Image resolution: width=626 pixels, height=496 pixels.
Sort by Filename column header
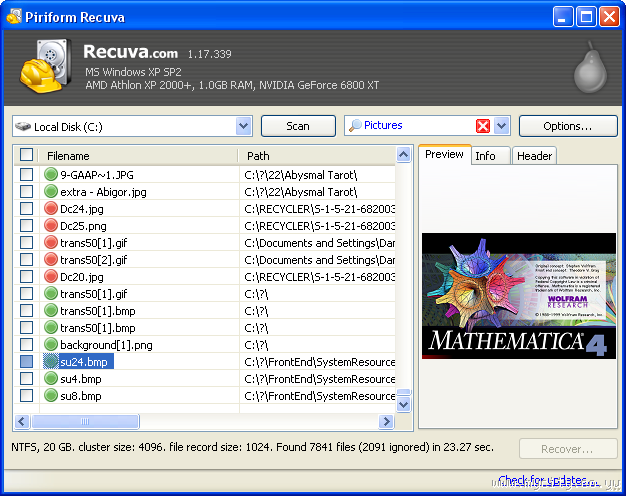[x=138, y=156]
